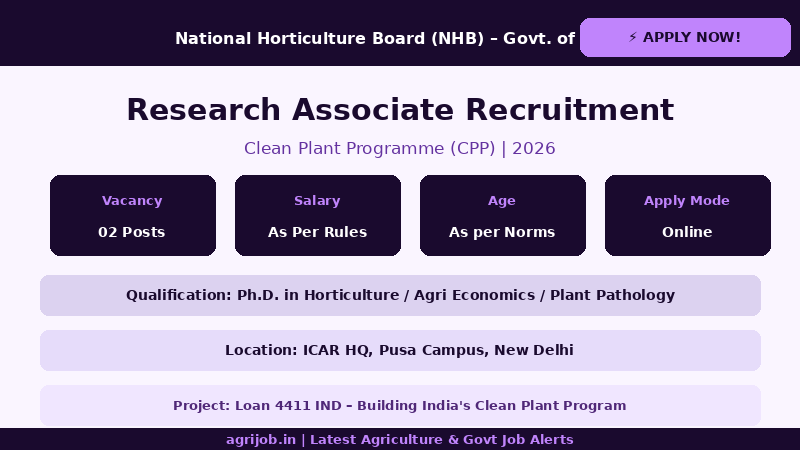This screenshot has width=800, height=450.
Task: Open the Age As per Norms card
Action: click(x=503, y=215)
